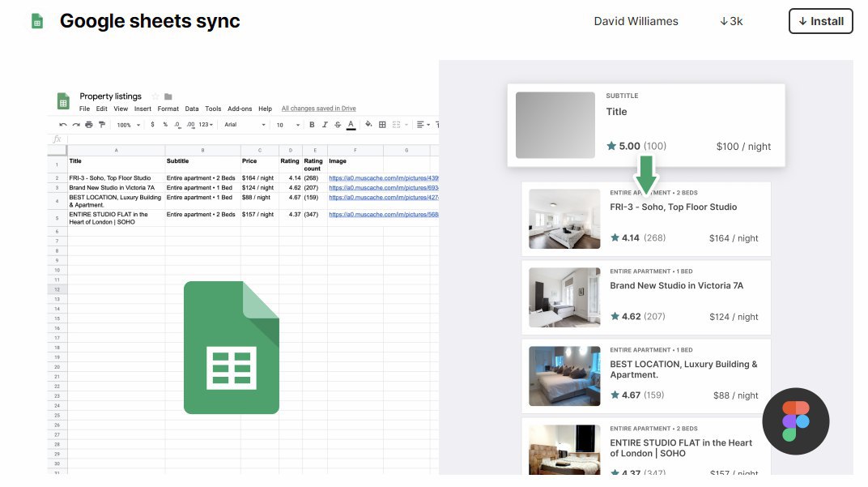The width and height of the screenshot is (868, 487).
Task: Apply percent format with the % icon
Action: point(165,125)
